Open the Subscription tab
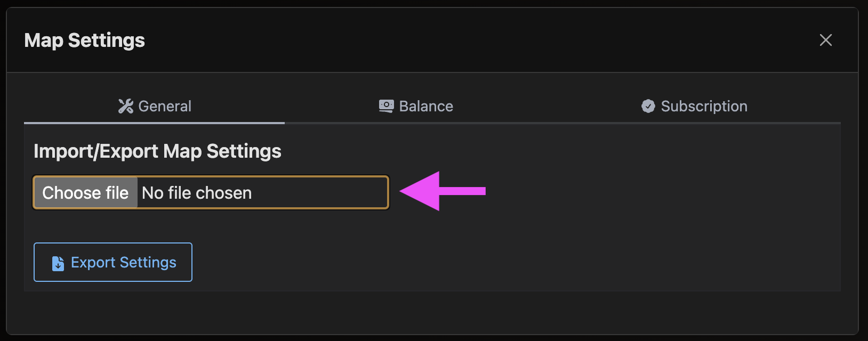The width and height of the screenshot is (868, 341). point(693,106)
